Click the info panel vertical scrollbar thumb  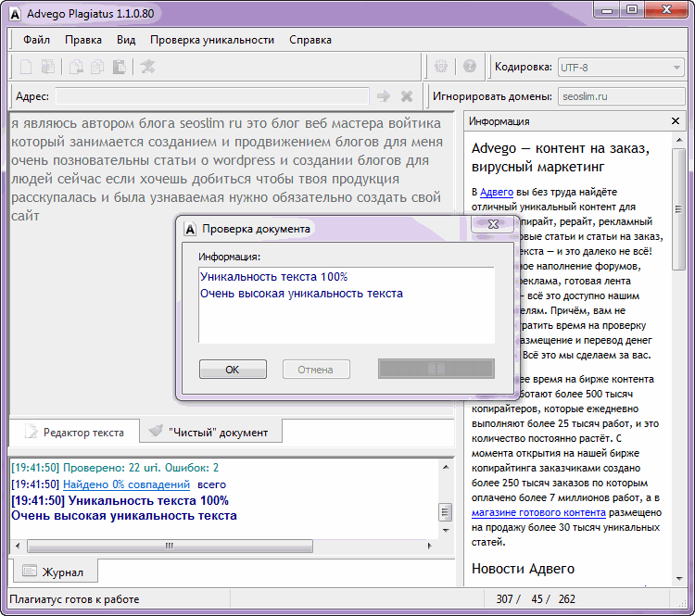tap(678, 209)
